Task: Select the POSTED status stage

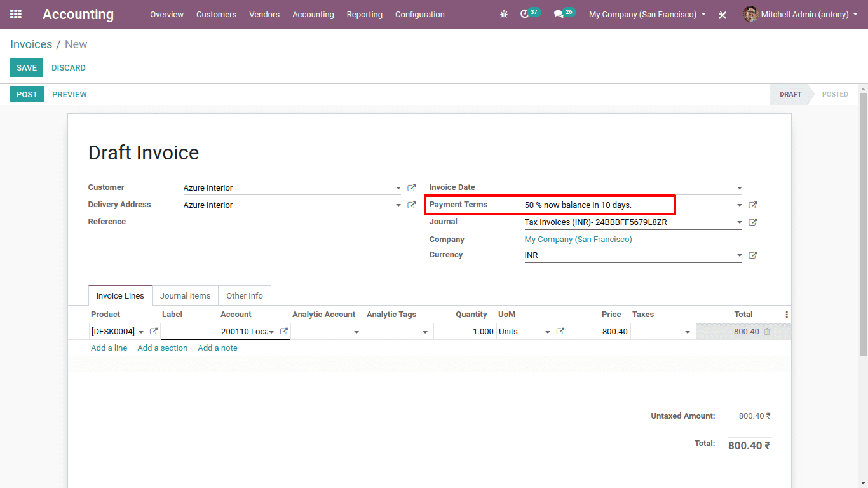Action: coord(835,94)
